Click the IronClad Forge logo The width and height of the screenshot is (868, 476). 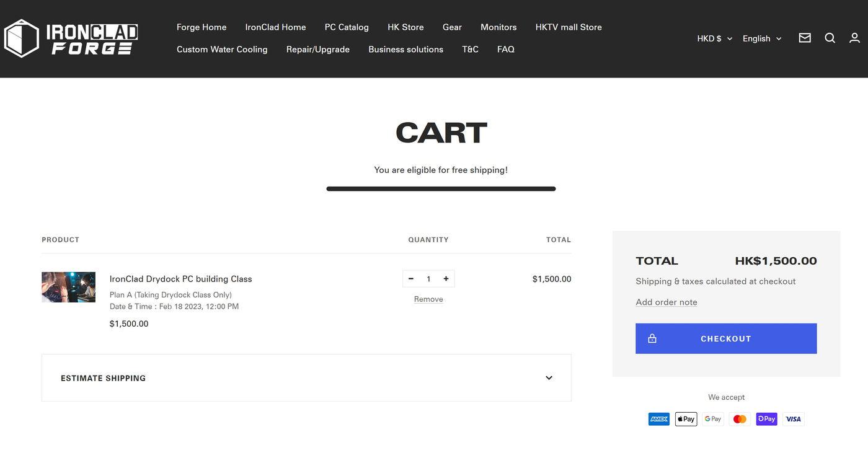point(71,38)
